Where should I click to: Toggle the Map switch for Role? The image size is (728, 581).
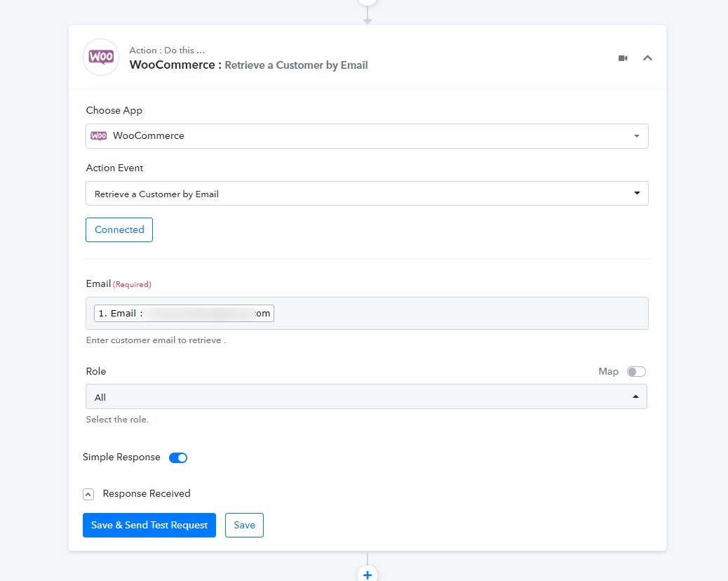coord(636,371)
